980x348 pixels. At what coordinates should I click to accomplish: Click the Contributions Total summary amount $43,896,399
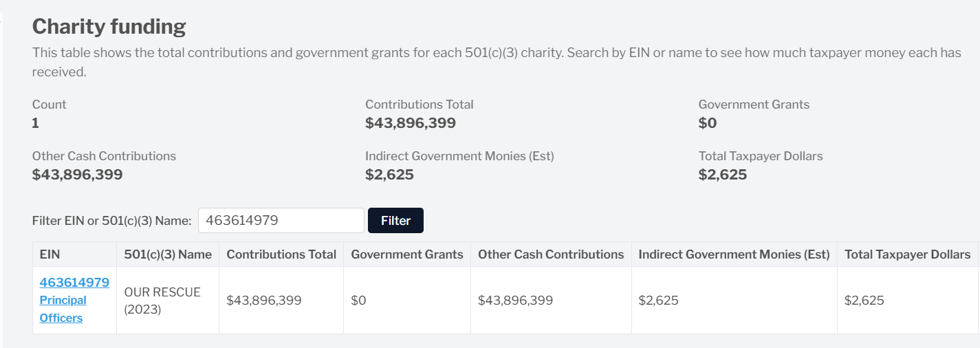point(411,123)
